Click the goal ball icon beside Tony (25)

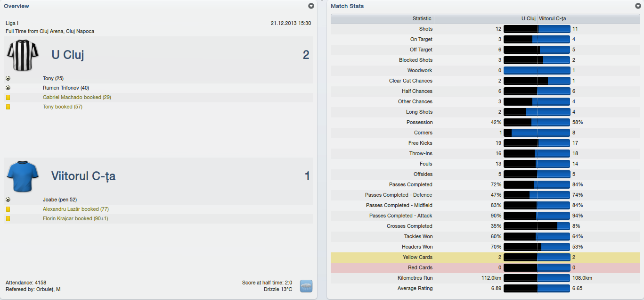8,78
